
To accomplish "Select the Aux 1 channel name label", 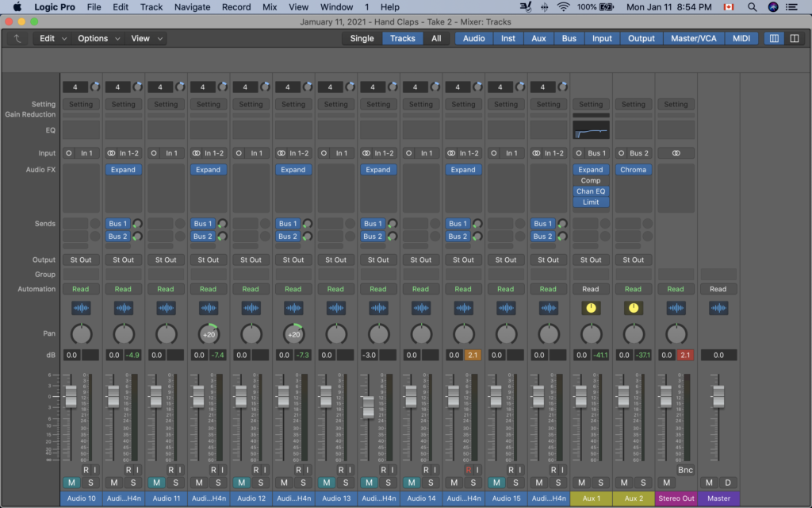I will click(591, 498).
